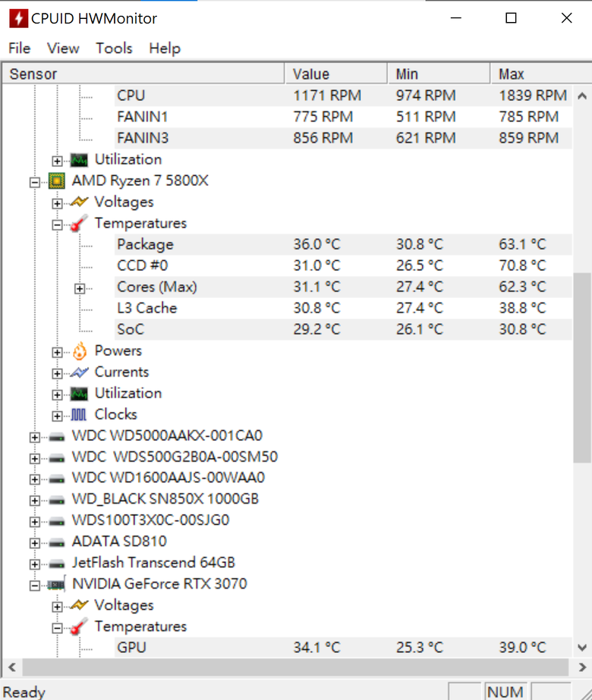Minimize the HWMonitor window

[x=455, y=18]
